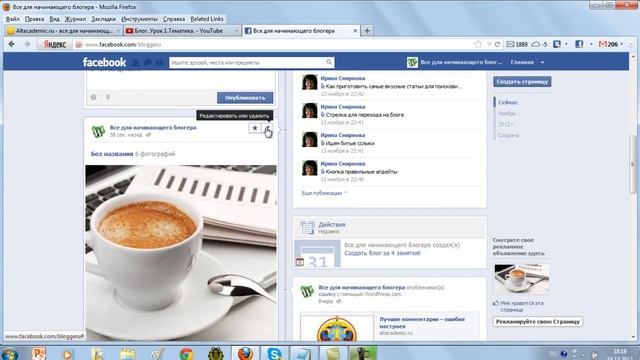640x360 pixels.
Task: Click the weather cloud icon showing -5
Action: (x=539, y=44)
